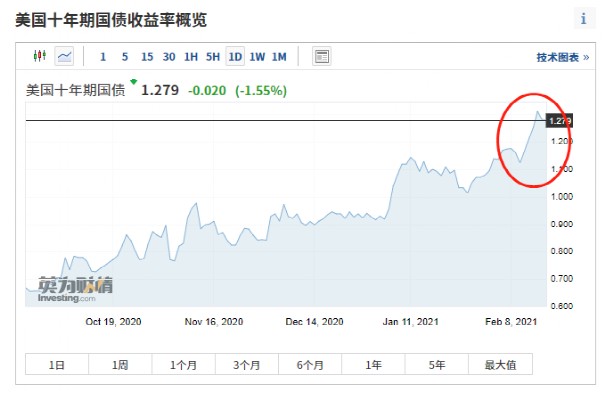The image size is (605, 394).
Task: Select the 15 minute interval
Action: (147, 57)
